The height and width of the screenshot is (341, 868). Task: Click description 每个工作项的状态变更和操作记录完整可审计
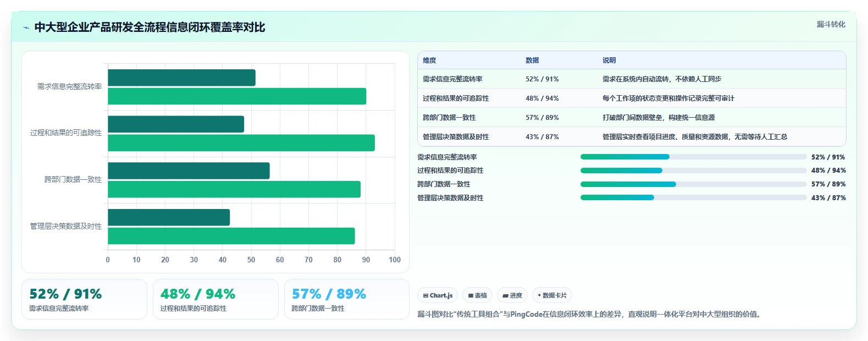pos(668,98)
